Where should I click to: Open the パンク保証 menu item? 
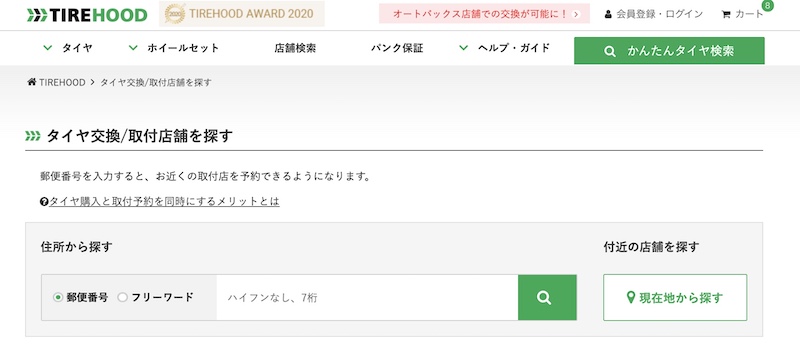click(x=397, y=48)
